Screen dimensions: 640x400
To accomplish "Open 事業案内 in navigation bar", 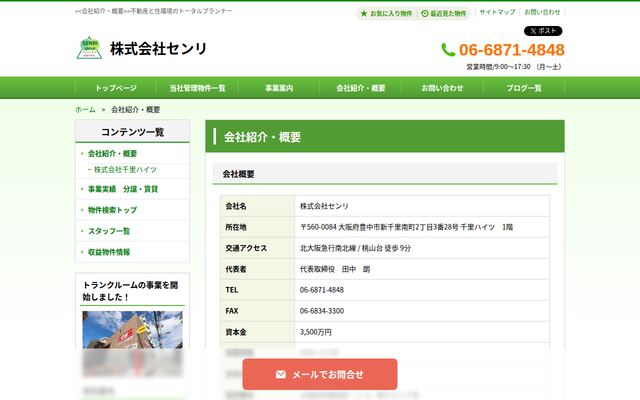I will click(x=279, y=88).
